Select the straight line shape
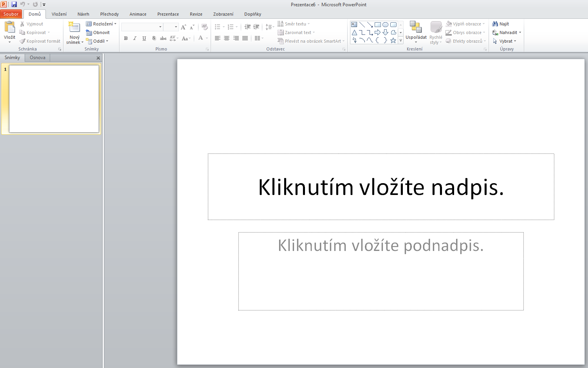Viewport: 588px width, 368px height. (x=362, y=24)
